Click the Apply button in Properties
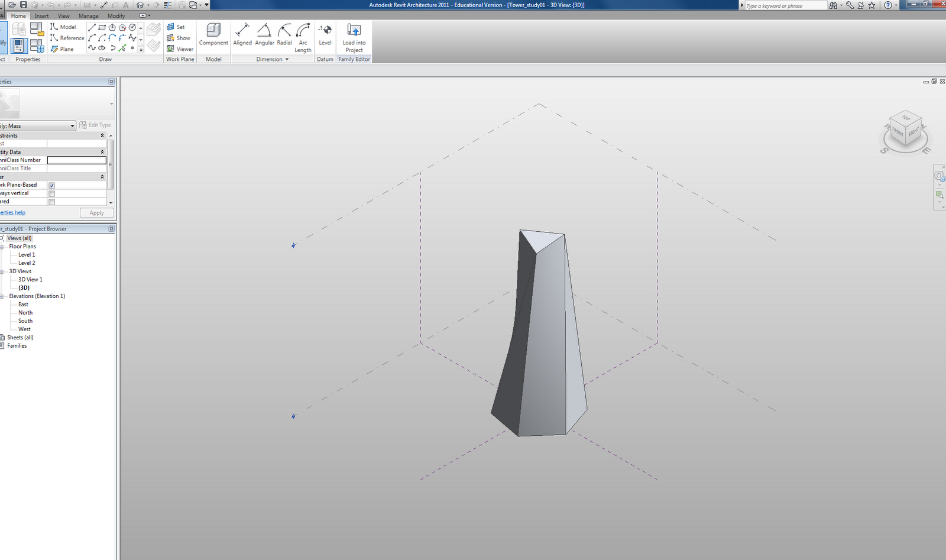The height and width of the screenshot is (560, 946). coord(96,212)
